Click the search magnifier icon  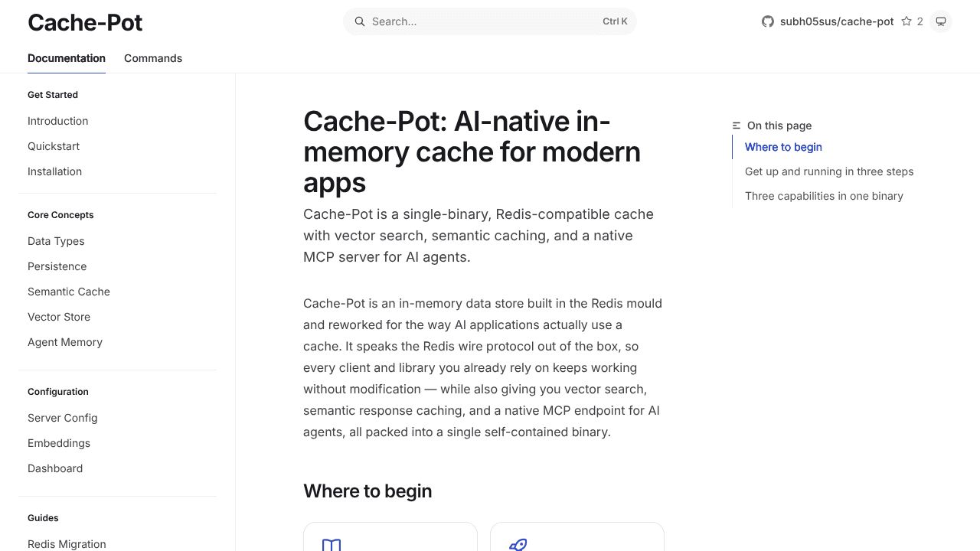click(x=359, y=21)
